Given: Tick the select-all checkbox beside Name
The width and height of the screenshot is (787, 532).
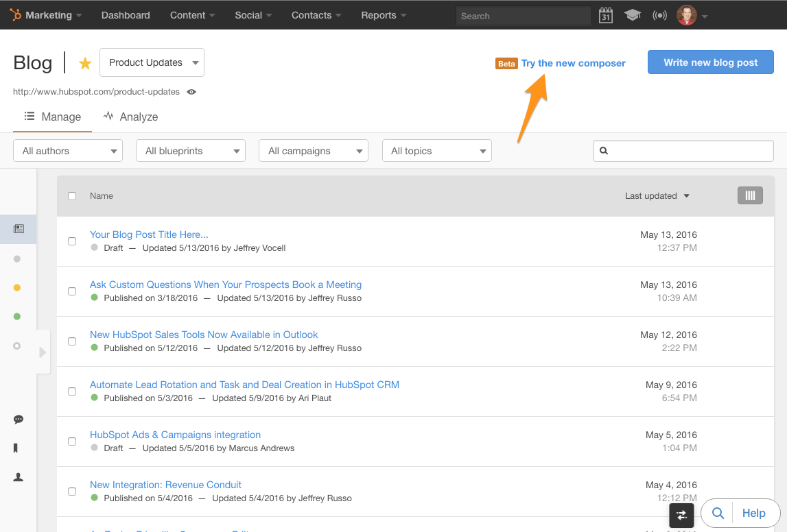Looking at the screenshot, I should pyautogui.click(x=72, y=196).
